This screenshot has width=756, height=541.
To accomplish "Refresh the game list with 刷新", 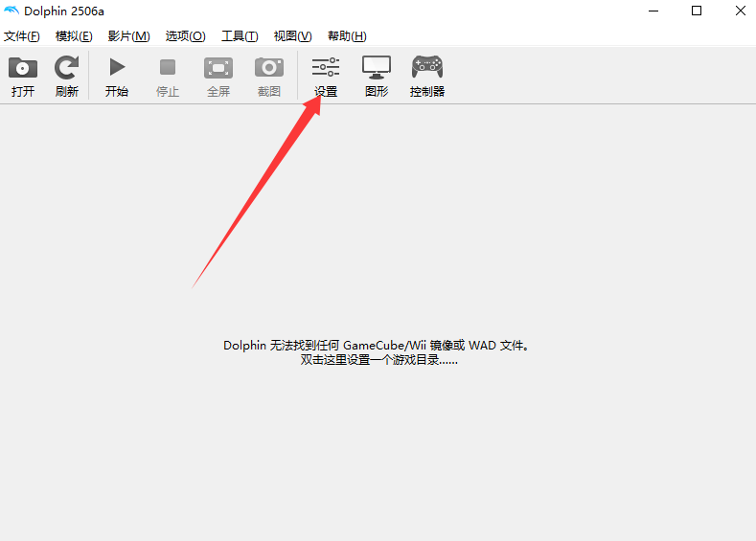I will click(x=66, y=76).
